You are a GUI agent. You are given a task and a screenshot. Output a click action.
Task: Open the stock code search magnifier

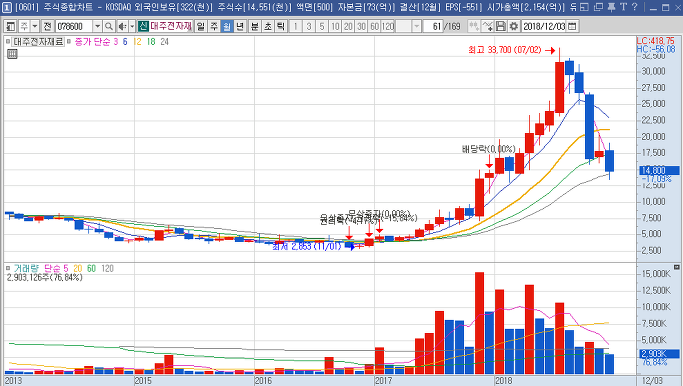click(109, 27)
